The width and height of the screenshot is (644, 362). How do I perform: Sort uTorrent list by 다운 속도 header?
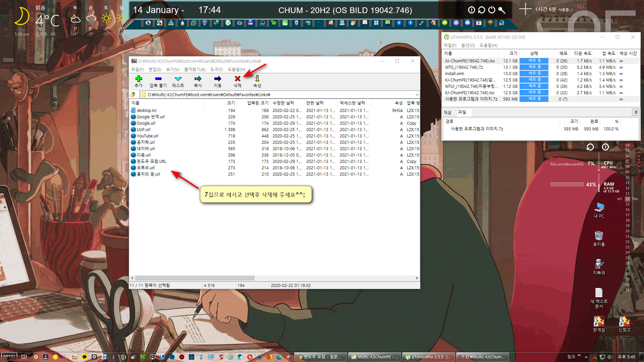[583, 53]
